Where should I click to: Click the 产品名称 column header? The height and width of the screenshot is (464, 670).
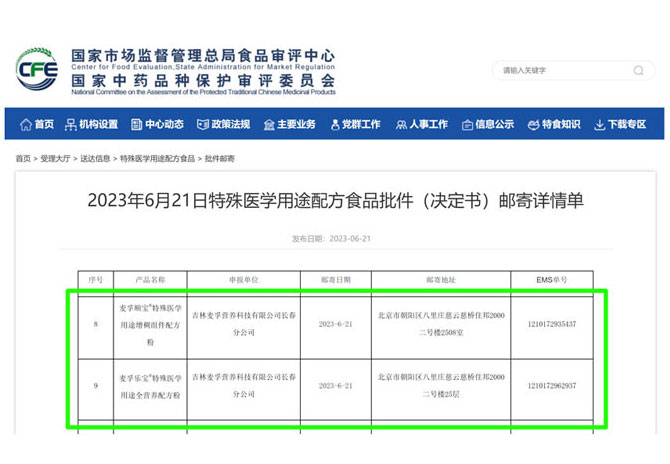150,280
